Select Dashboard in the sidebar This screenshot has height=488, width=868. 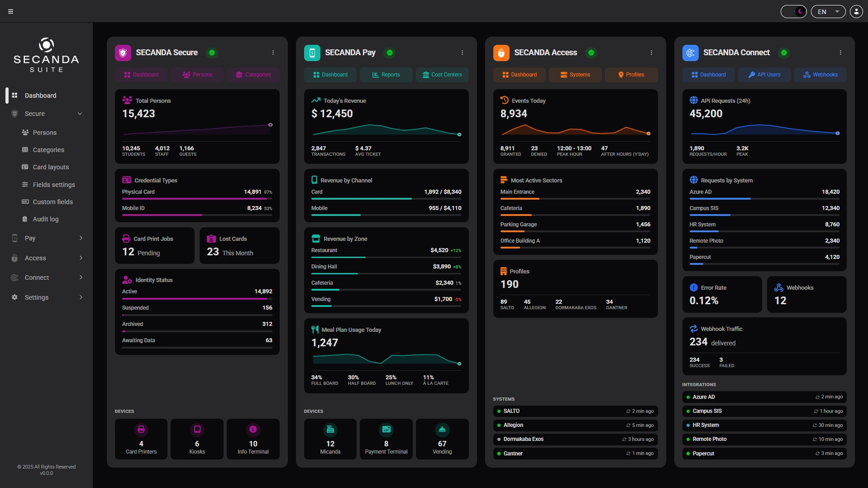[46, 96]
